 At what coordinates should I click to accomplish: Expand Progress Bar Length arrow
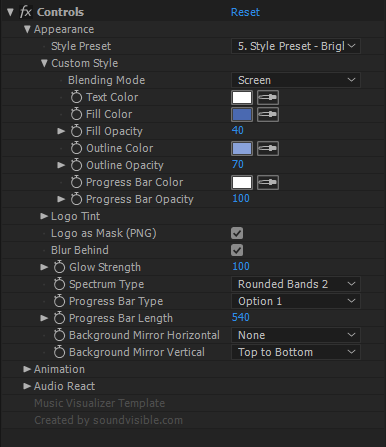point(44,318)
